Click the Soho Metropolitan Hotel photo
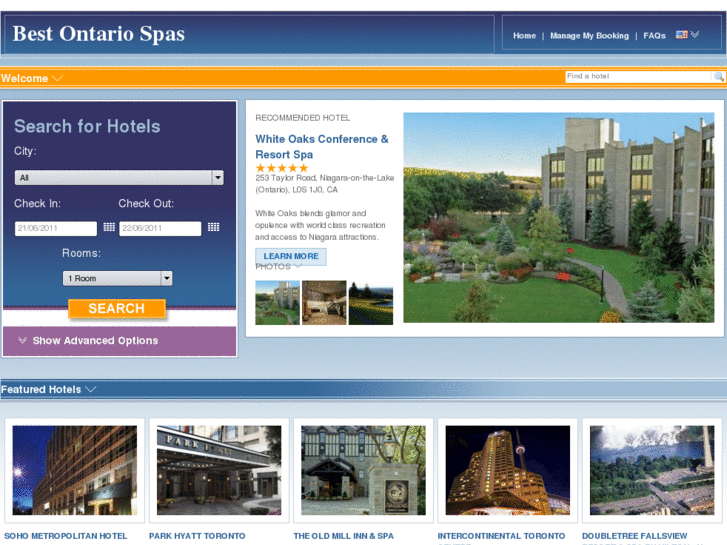Image resolution: width=727 pixels, height=545 pixels. point(75,470)
